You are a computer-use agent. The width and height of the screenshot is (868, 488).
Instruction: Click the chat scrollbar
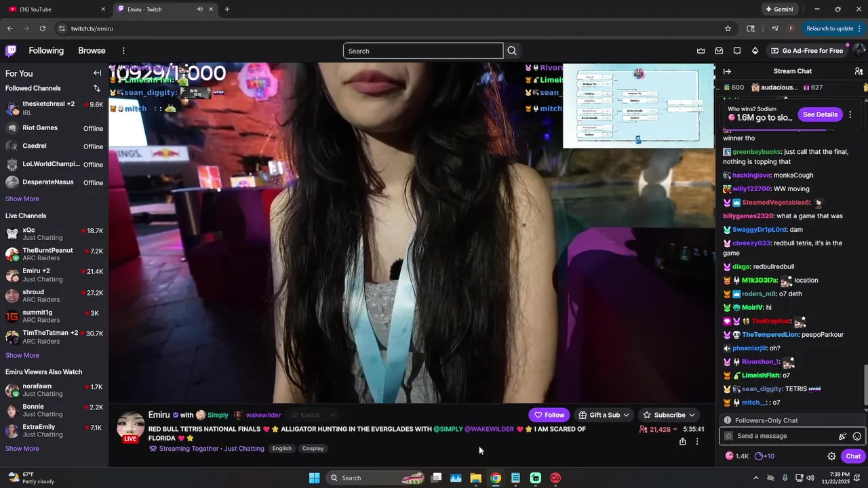point(865,384)
